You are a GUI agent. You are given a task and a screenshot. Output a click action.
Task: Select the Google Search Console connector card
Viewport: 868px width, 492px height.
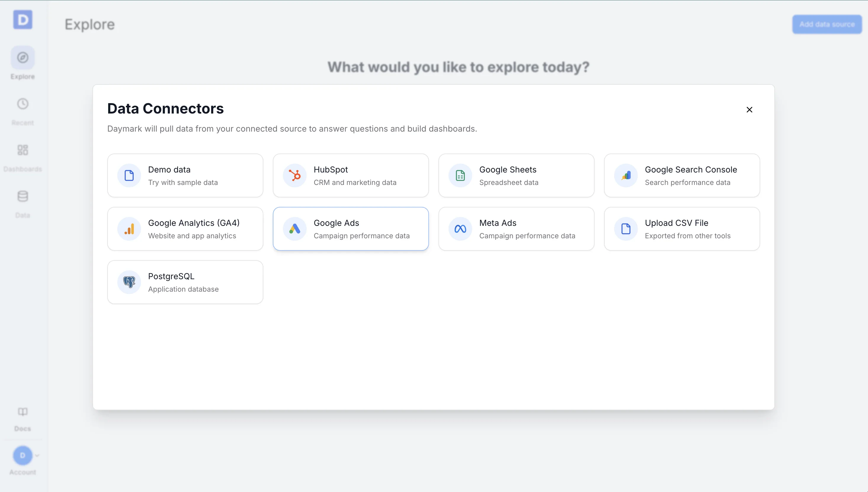(x=682, y=175)
